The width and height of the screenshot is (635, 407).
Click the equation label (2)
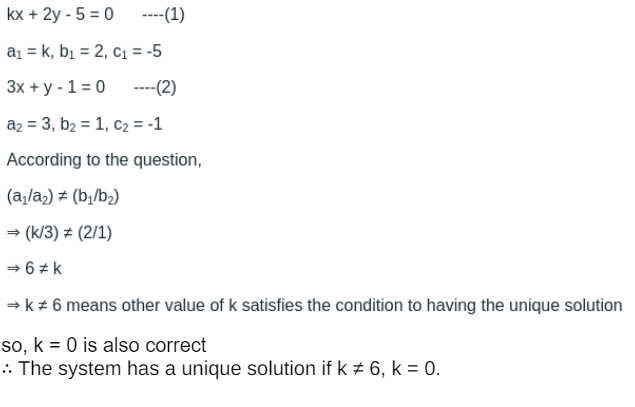tap(162, 87)
